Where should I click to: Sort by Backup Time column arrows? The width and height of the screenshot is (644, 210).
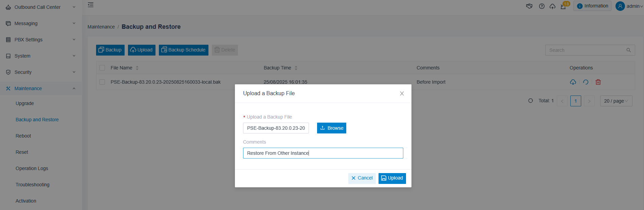click(x=296, y=68)
